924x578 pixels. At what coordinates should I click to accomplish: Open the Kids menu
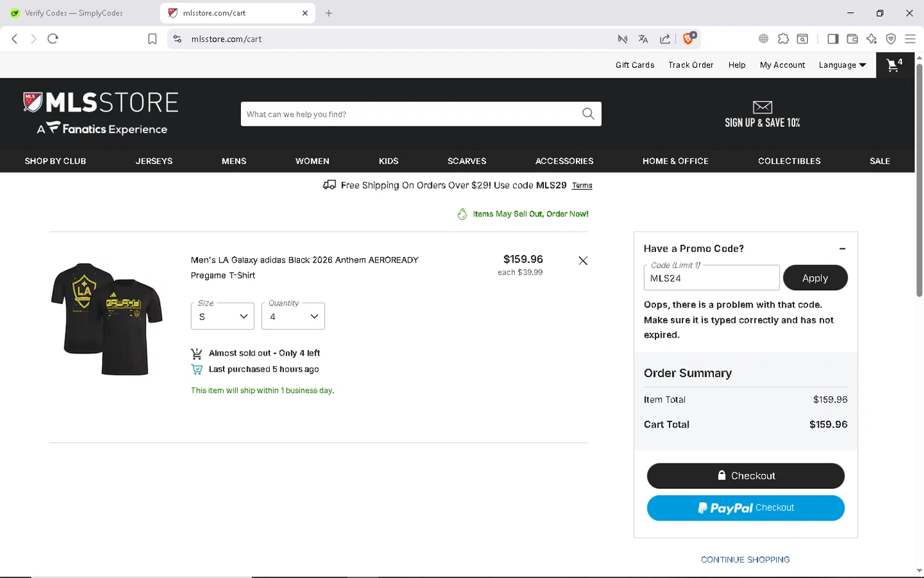(389, 161)
